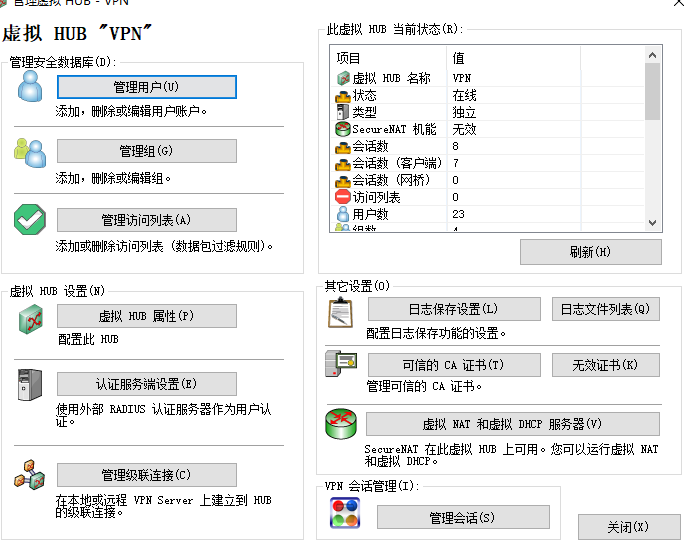Open 日志保存设置(L) log settings

454,309
